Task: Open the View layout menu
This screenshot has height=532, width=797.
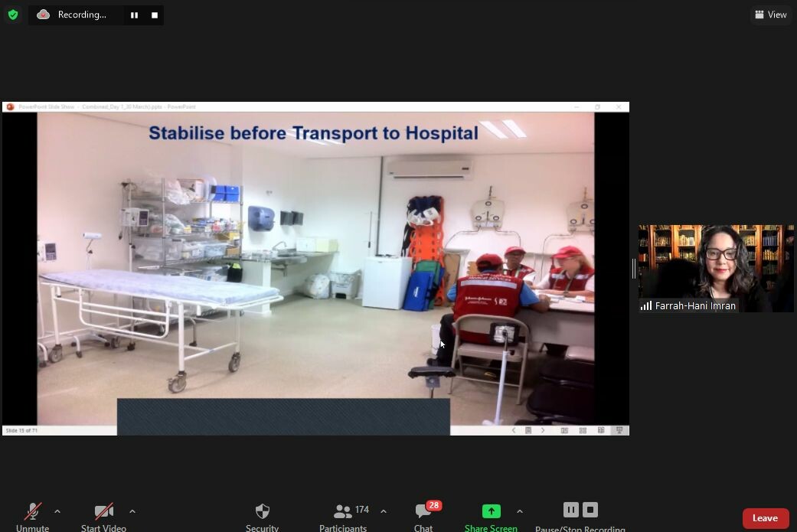Action: coord(770,15)
